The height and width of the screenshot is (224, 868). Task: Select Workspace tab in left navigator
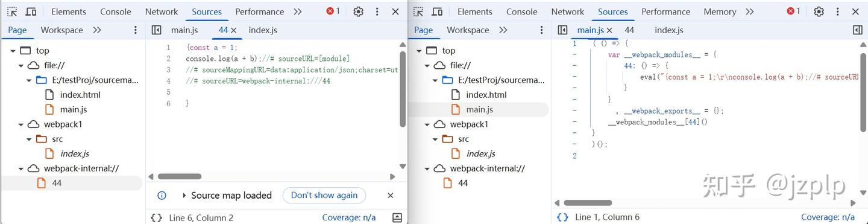[x=61, y=30]
